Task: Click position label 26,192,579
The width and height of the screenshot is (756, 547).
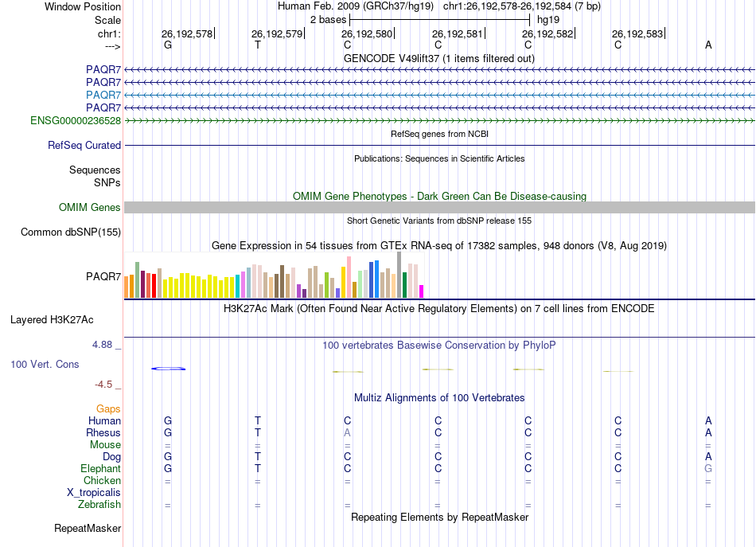Action: tap(277, 33)
